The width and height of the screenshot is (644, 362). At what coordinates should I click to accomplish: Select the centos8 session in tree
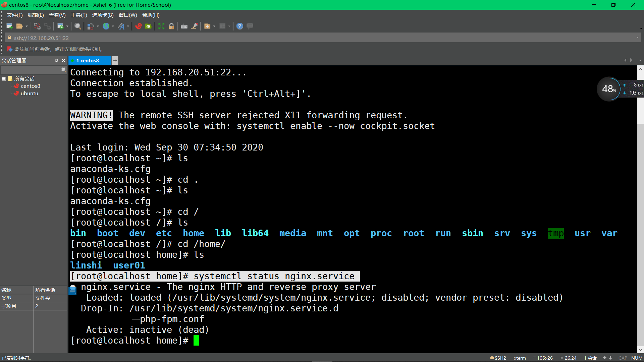click(30, 86)
